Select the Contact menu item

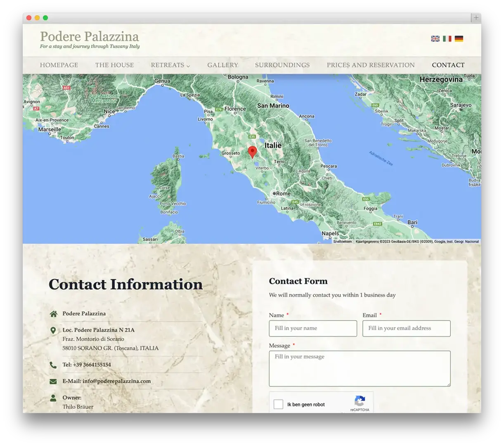(448, 65)
